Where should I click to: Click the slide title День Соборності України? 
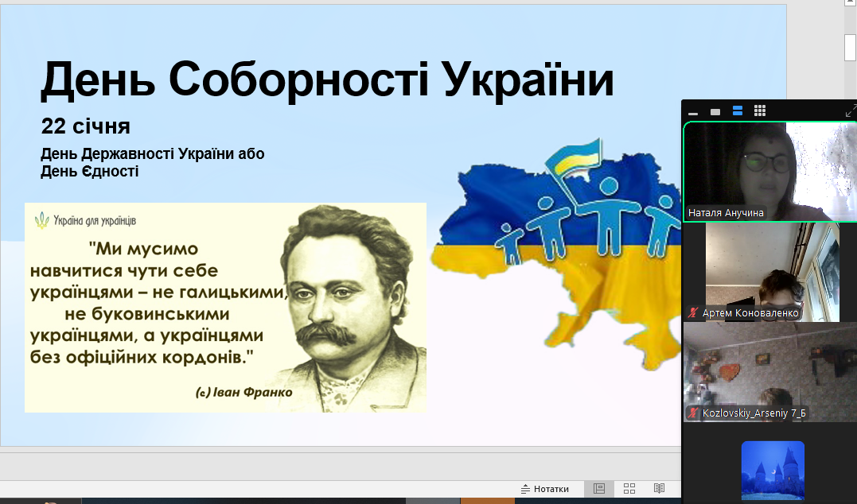pos(327,79)
